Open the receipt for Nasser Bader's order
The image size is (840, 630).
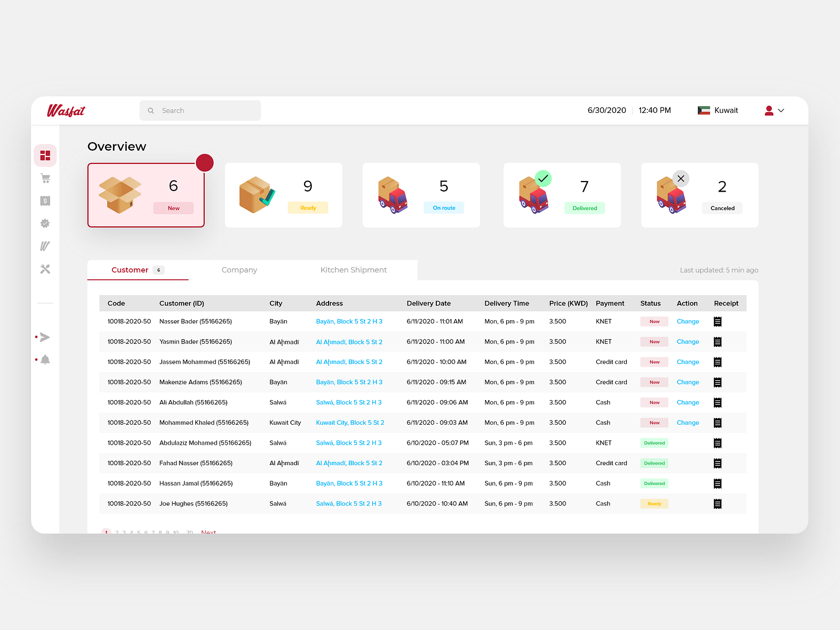tap(718, 321)
